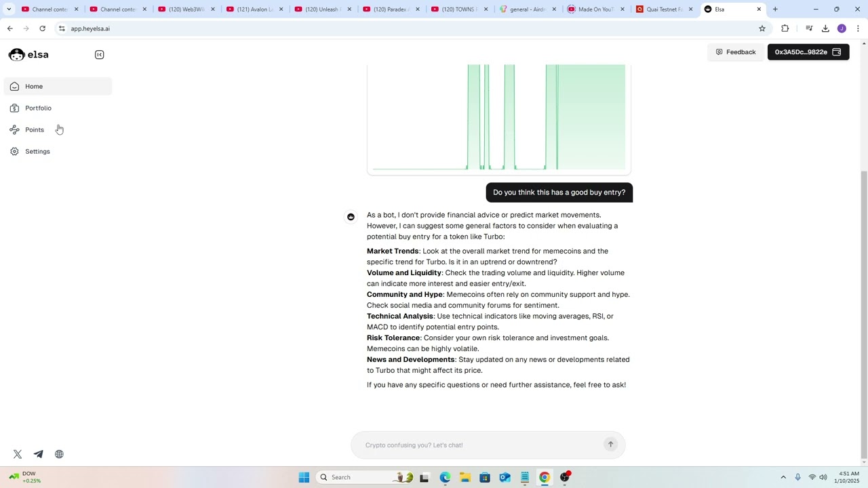Open X (Twitter) social icon
Viewport: 868px width, 488px height.
(18, 454)
